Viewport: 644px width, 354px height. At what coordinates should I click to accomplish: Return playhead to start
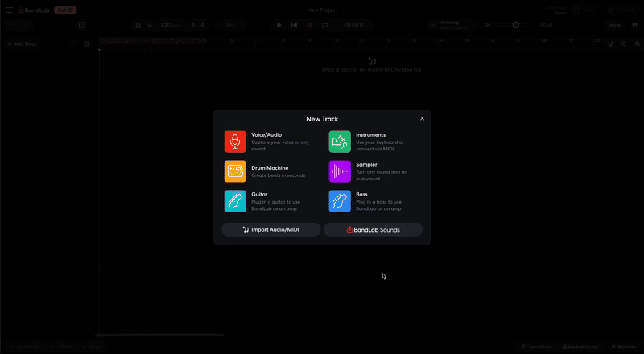[x=294, y=25]
